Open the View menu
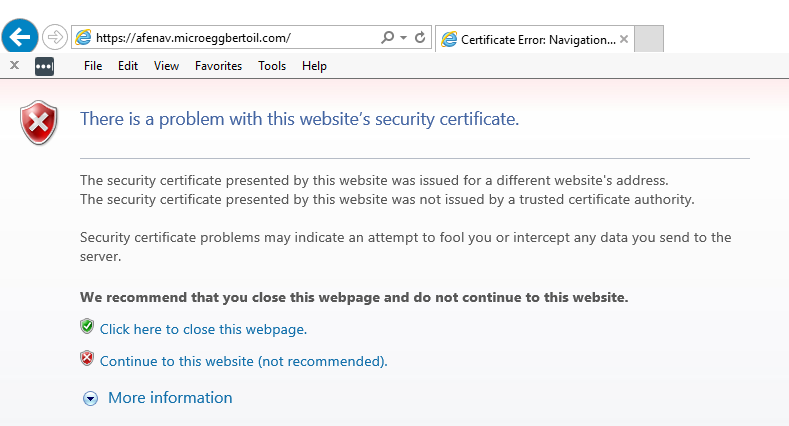 [x=166, y=66]
